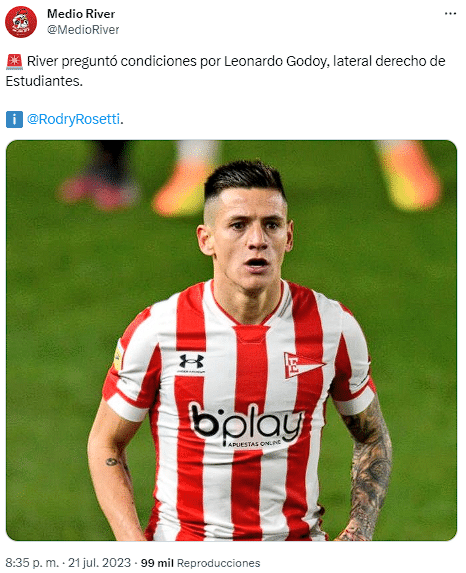
Task: Open the tweet photo of the player
Action: pos(231,340)
